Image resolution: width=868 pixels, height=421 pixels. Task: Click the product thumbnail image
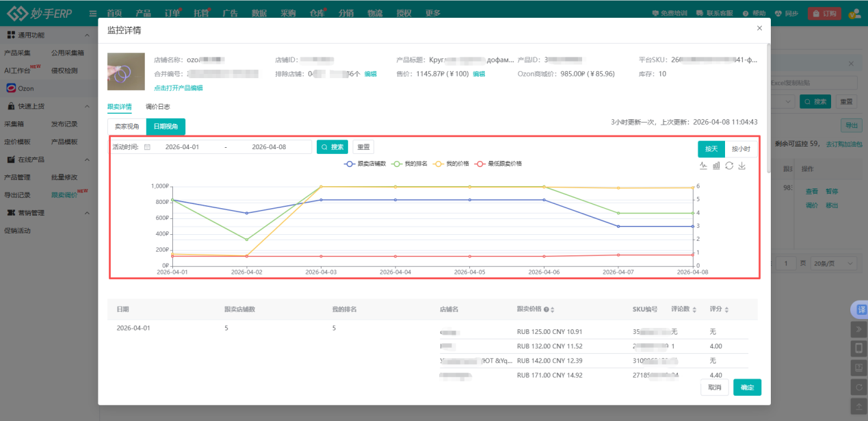click(x=126, y=72)
